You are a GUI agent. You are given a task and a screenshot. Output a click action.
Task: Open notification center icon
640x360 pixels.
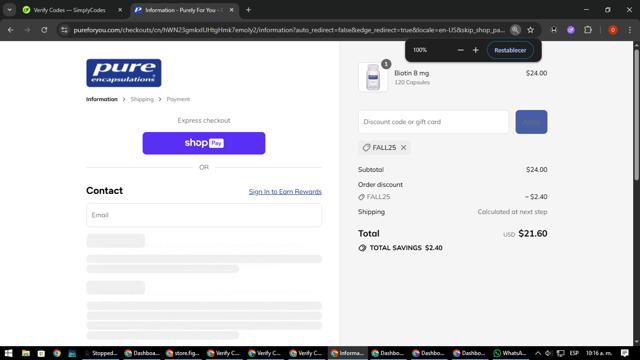(x=624, y=353)
